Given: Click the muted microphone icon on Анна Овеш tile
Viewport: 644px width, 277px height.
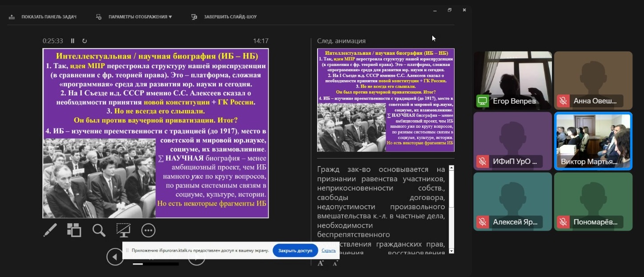Looking at the screenshot, I should (x=563, y=101).
